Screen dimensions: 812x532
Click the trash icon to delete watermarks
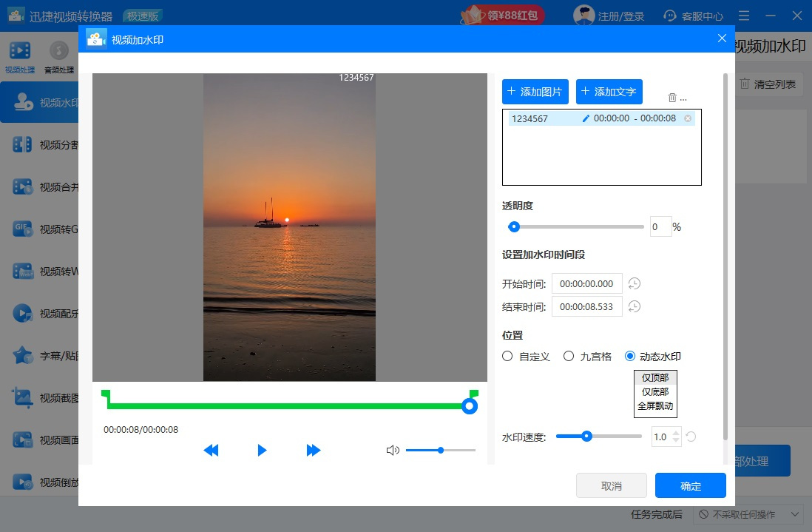pyautogui.click(x=672, y=97)
